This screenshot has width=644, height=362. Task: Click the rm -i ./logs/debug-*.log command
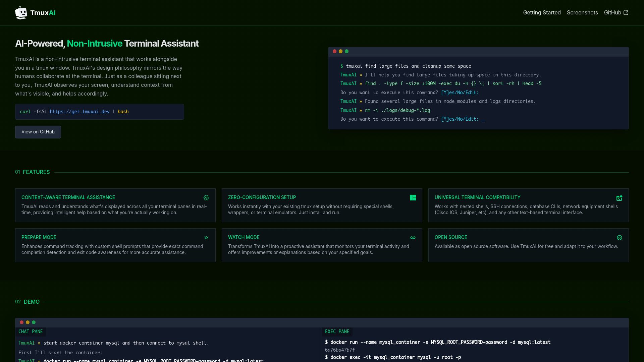(397, 110)
